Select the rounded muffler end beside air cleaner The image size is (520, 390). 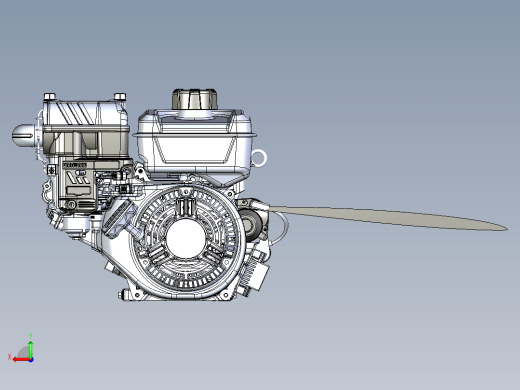click(24, 135)
